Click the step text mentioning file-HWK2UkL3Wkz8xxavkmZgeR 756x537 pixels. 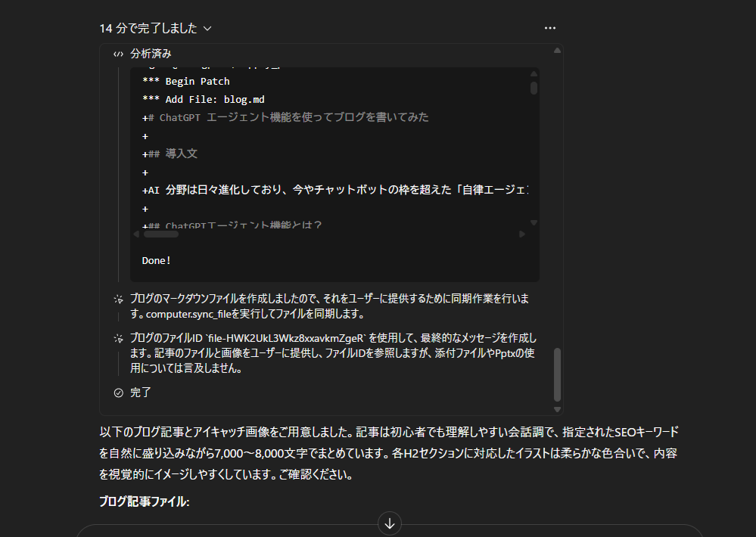333,353
